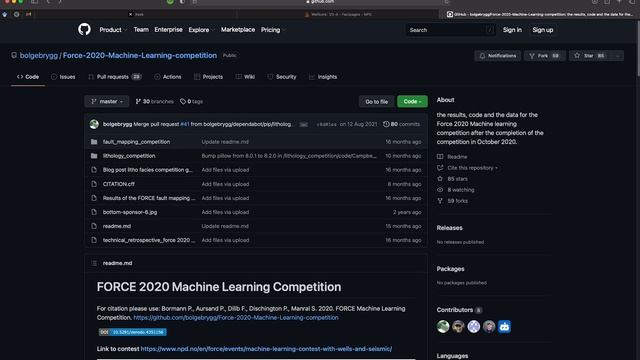Image resolution: width=640 pixels, height=360 pixels.
Task: Open the npd.no contest link
Action: click(x=266, y=349)
